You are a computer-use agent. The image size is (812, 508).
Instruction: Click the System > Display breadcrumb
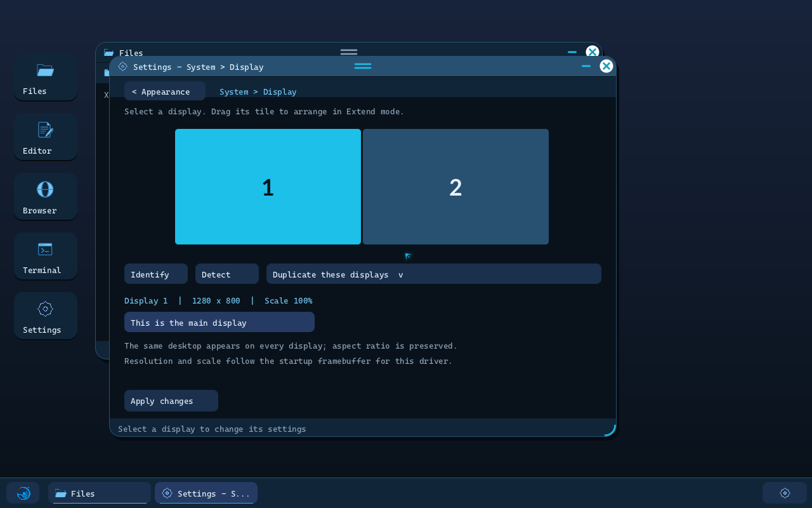[x=258, y=91]
